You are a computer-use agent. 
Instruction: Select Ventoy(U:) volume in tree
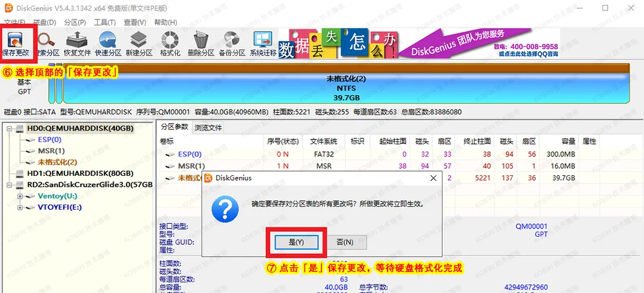[x=57, y=196]
